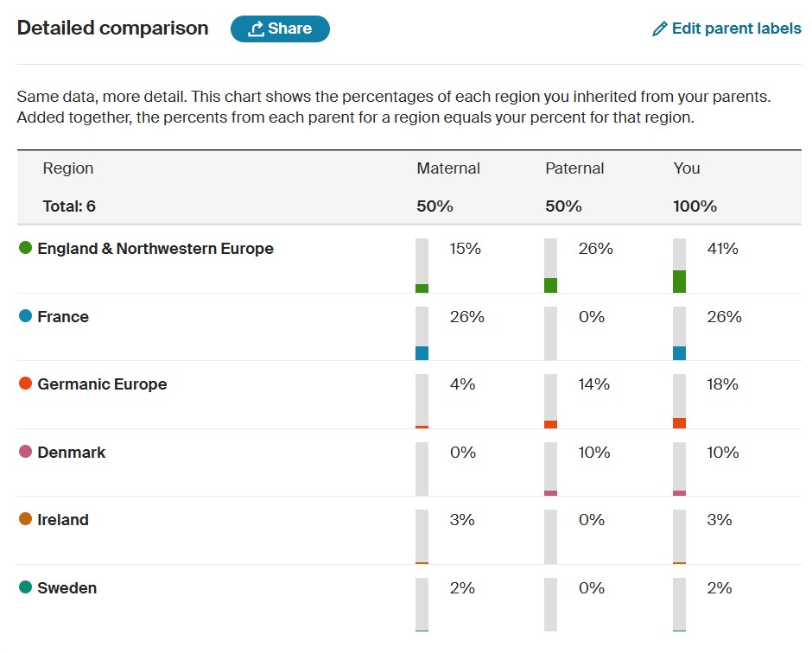This screenshot has width=812, height=653.
Task: Click the green England & Northwestern Europe dot
Action: coord(25,248)
